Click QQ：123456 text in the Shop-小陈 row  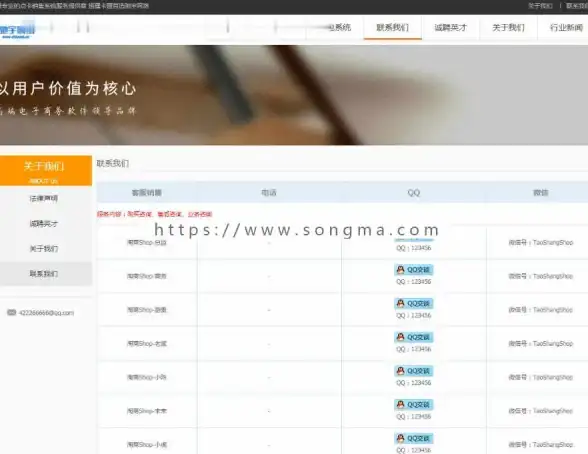(x=414, y=383)
